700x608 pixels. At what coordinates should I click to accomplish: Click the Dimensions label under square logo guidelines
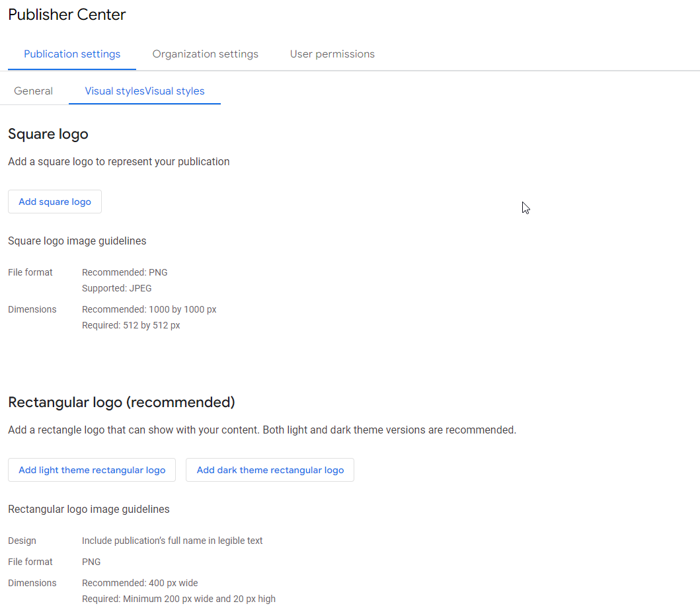pyautogui.click(x=32, y=309)
